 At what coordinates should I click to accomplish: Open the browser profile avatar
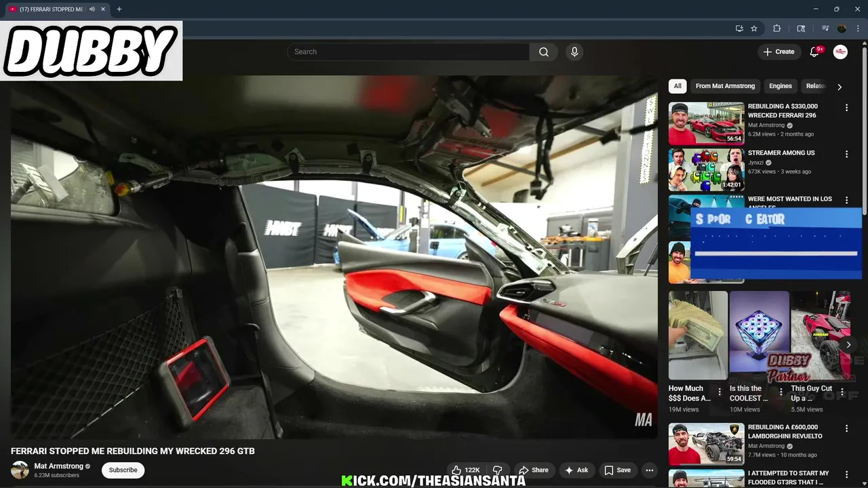pyautogui.click(x=842, y=28)
